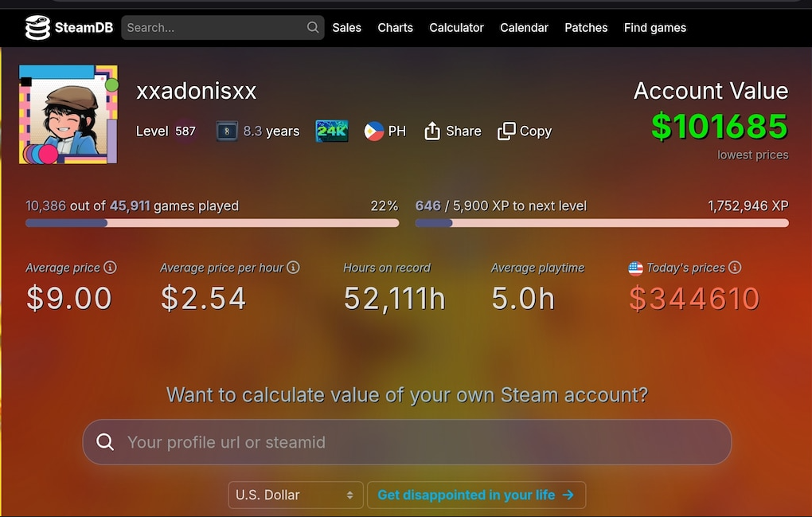This screenshot has width=812, height=517.
Task: Navigate to Patches
Action: [586, 27]
